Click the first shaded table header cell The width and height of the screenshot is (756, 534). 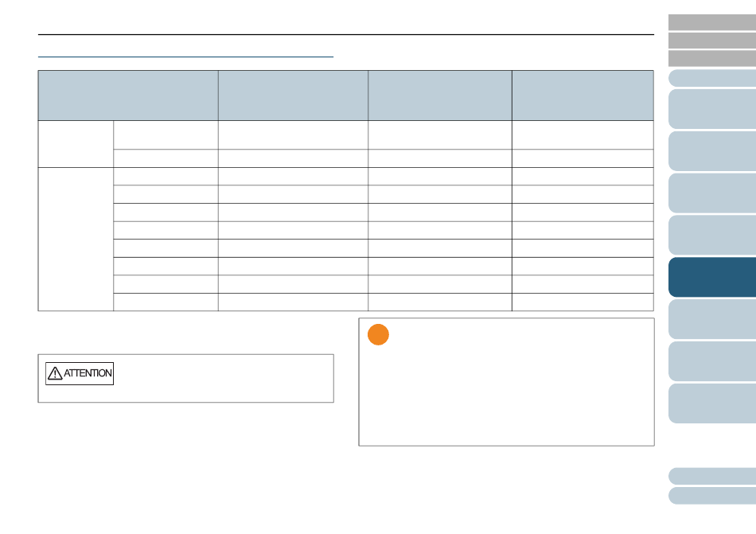point(128,95)
